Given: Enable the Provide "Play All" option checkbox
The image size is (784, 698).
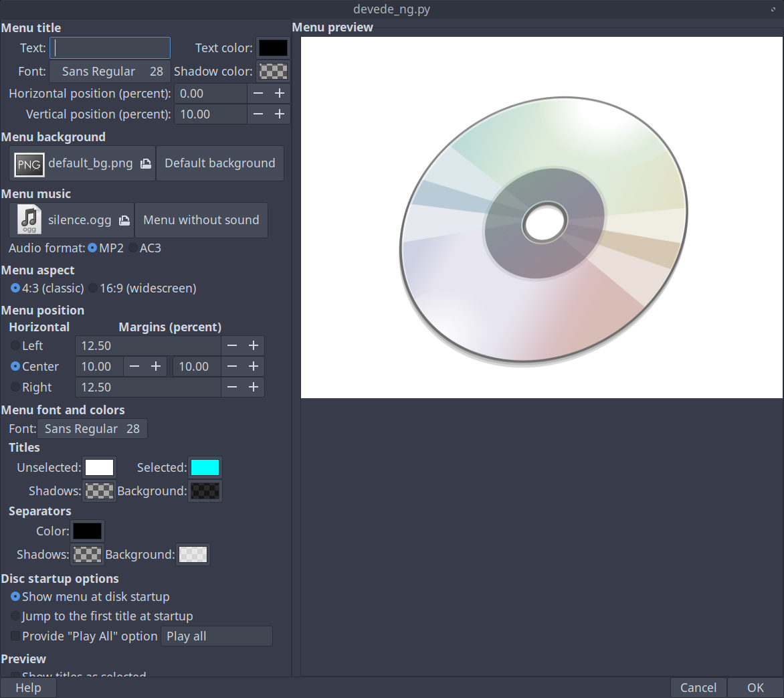Looking at the screenshot, I should pos(15,636).
